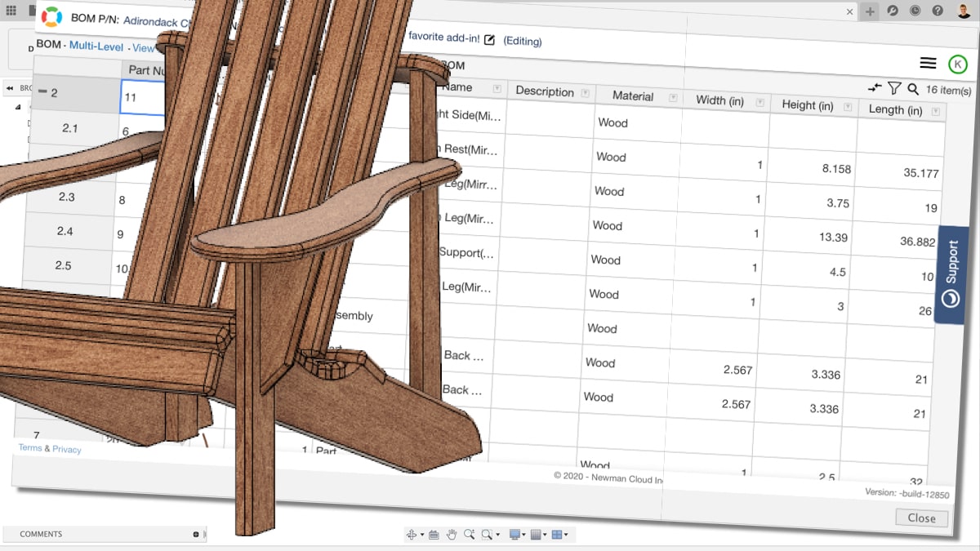Open the Description column dropdown arrow

point(585,93)
